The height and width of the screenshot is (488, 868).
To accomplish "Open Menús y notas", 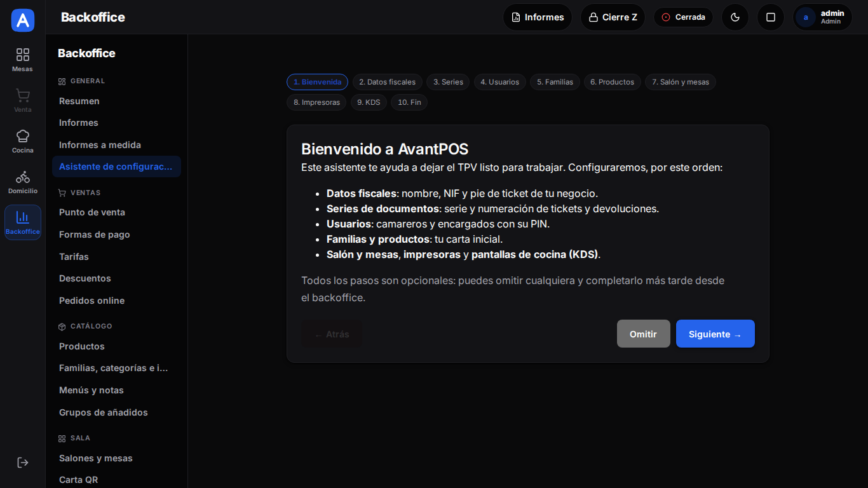I will [116, 390].
